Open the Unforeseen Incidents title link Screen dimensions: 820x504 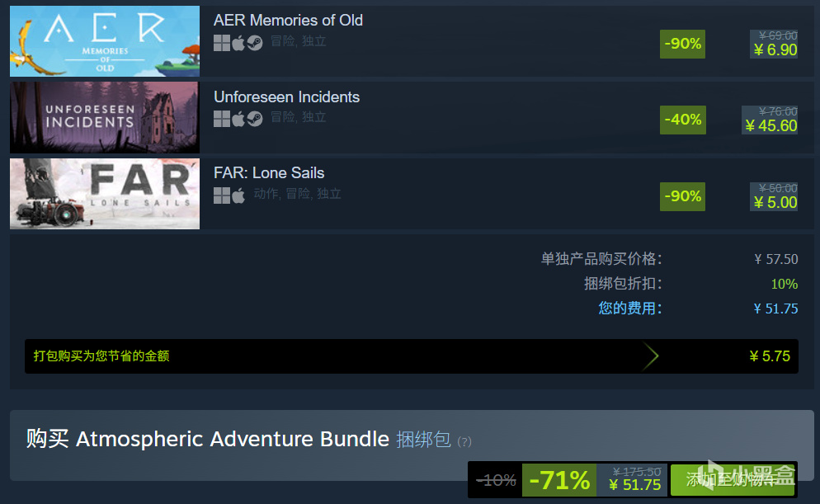click(286, 97)
